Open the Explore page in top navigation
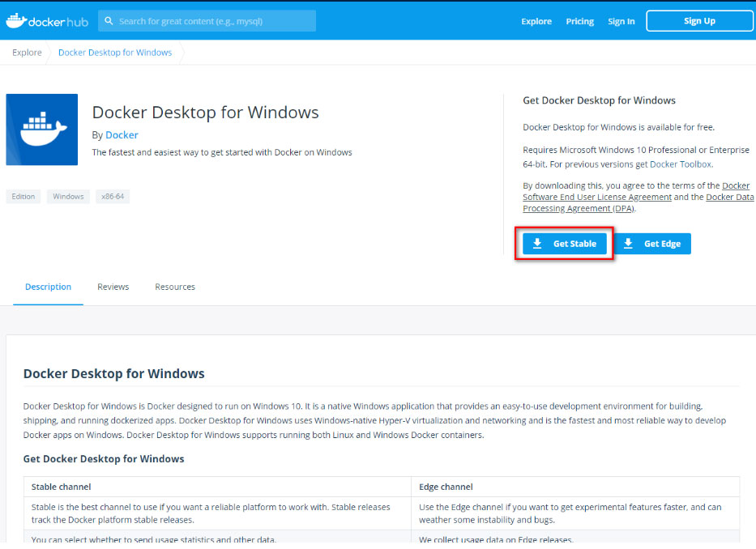The width and height of the screenshot is (756, 549). pos(536,22)
